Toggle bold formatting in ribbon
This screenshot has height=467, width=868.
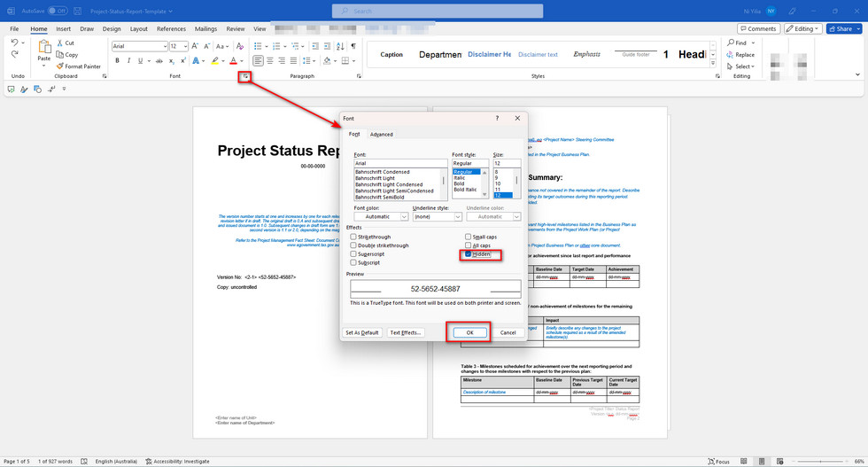click(117, 61)
